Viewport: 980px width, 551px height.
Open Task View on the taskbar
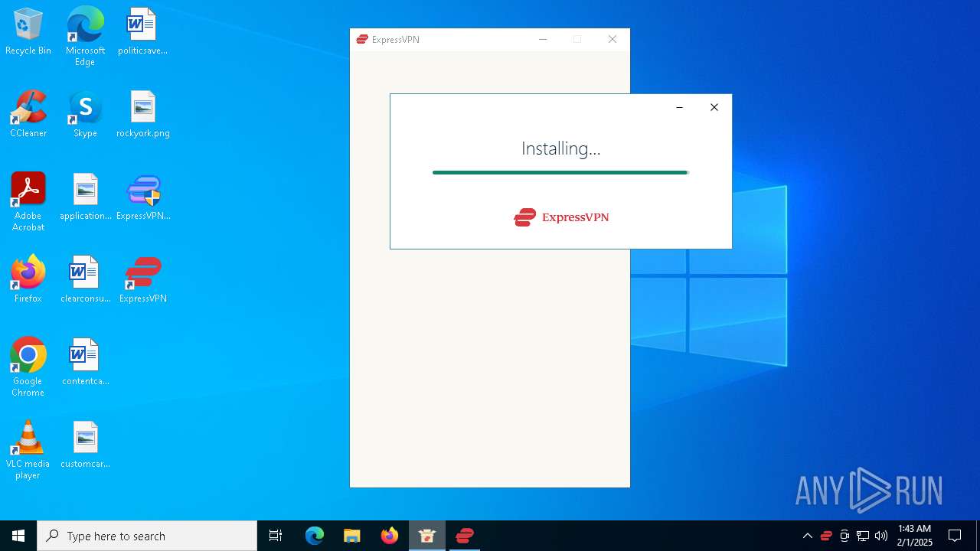276,536
